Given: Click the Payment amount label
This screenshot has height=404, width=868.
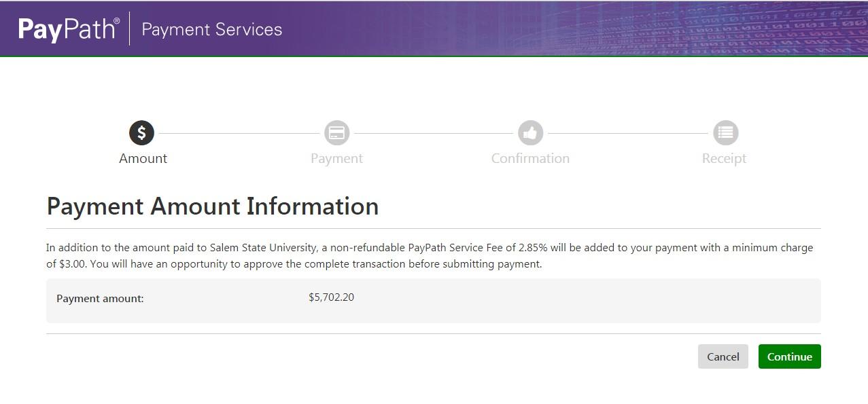Looking at the screenshot, I should tap(100, 299).
